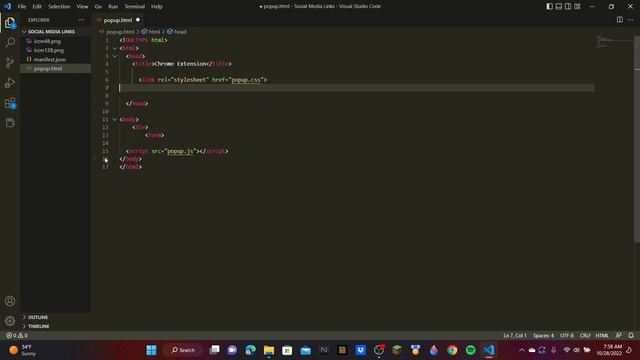
Task: Open the Go menu
Action: 98,7
